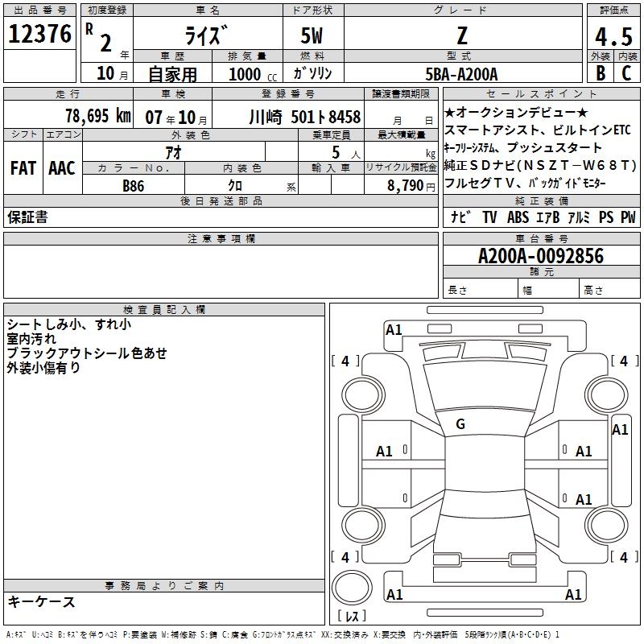Screen dimensions: 644x644
Task: Click the chassis number A200A-0092856
Action: [541, 256]
